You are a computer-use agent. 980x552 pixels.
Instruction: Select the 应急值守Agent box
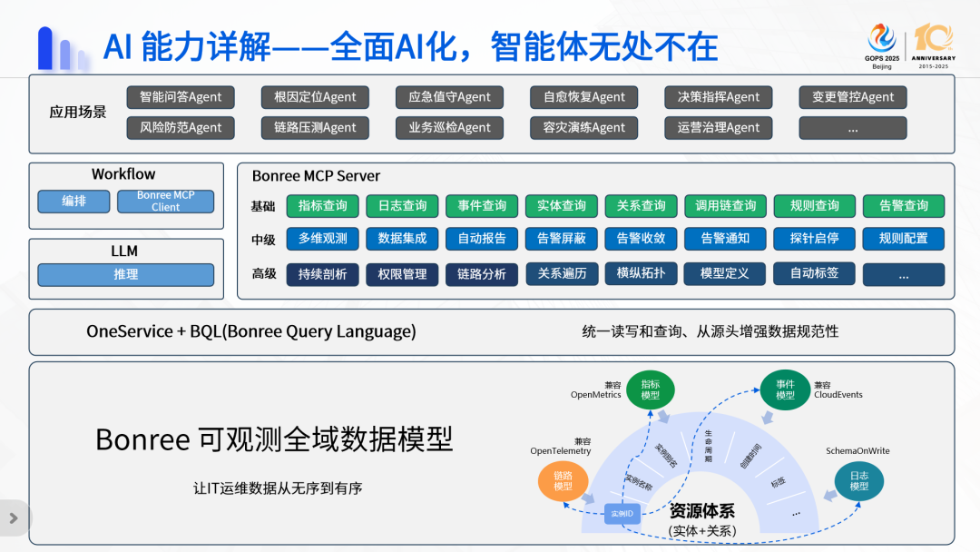pyautogui.click(x=449, y=97)
